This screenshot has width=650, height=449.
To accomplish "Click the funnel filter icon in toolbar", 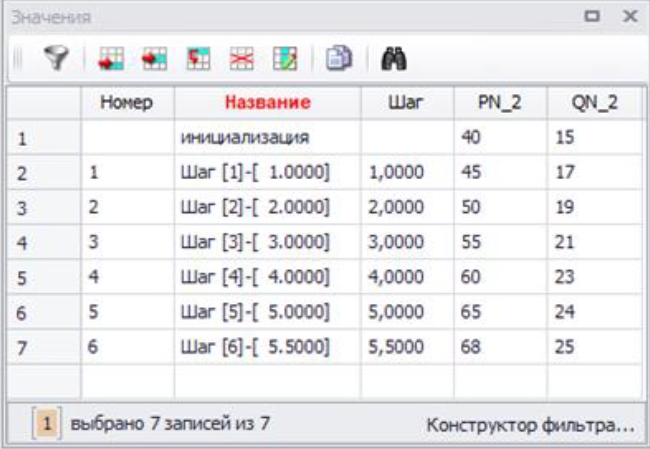I will click(x=58, y=60).
